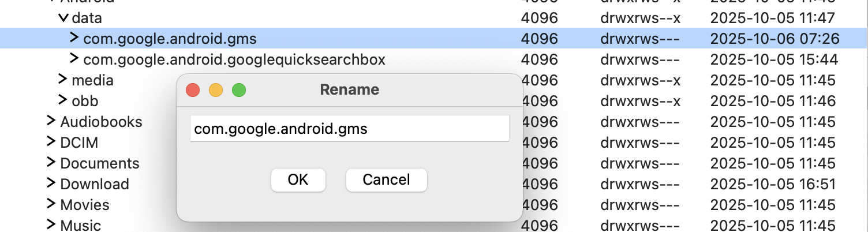Expand the Documents folder

click(51, 163)
